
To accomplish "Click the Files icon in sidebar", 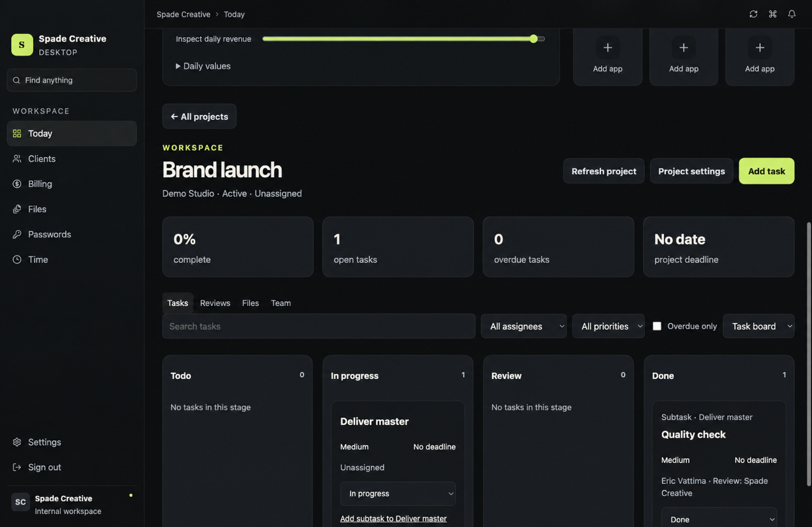I will (x=17, y=209).
